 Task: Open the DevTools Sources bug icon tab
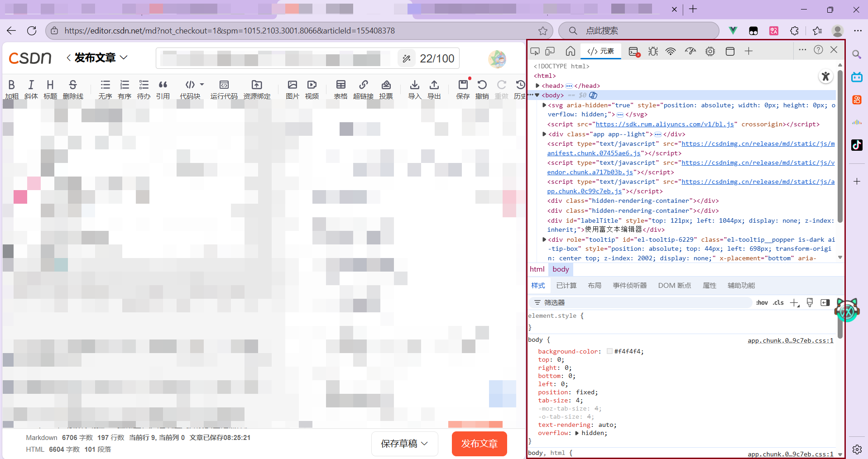[653, 51]
